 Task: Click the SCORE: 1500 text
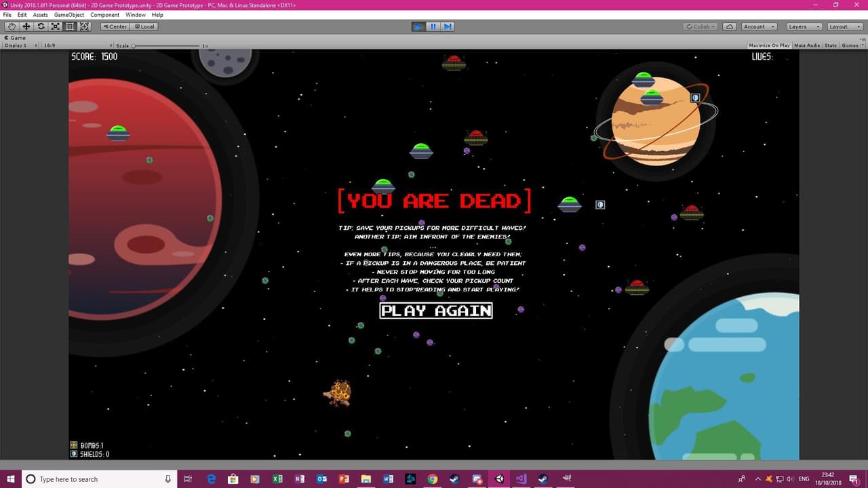coord(94,57)
